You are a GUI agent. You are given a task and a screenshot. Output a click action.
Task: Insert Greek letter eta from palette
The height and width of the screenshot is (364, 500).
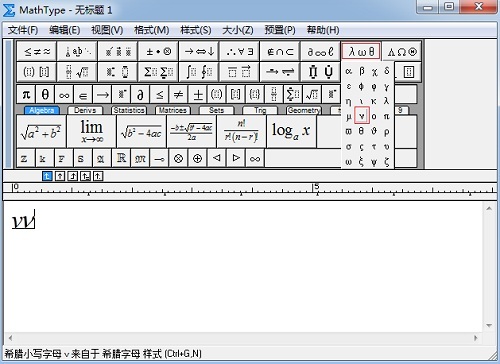[x=349, y=101]
